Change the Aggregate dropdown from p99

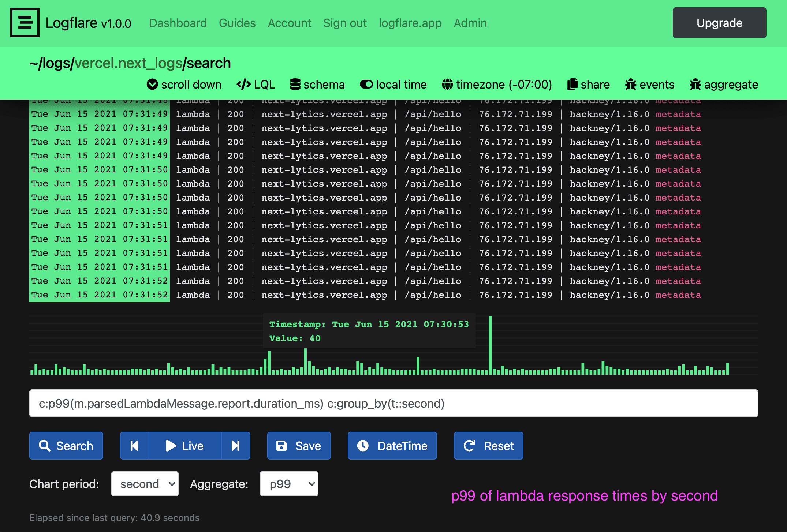pos(289,484)
